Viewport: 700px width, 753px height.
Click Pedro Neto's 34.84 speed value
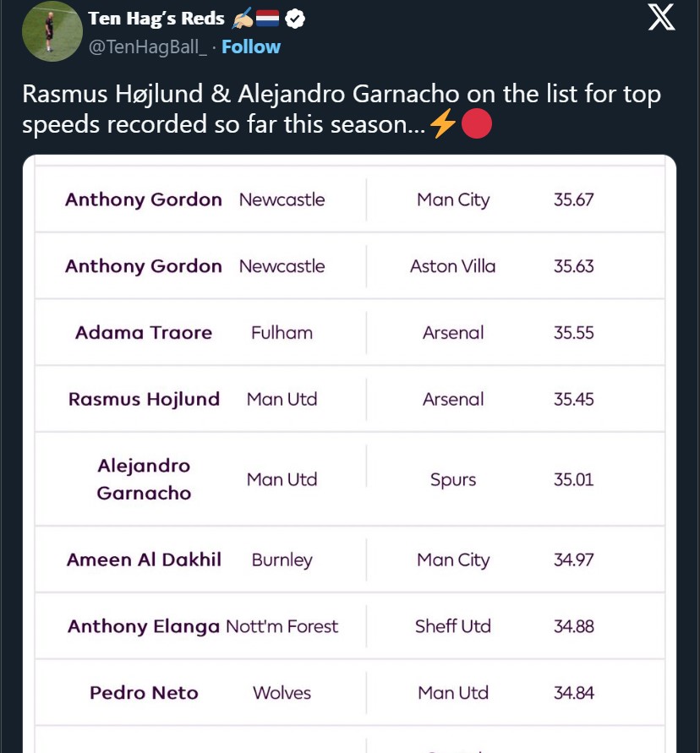(574, 692)
